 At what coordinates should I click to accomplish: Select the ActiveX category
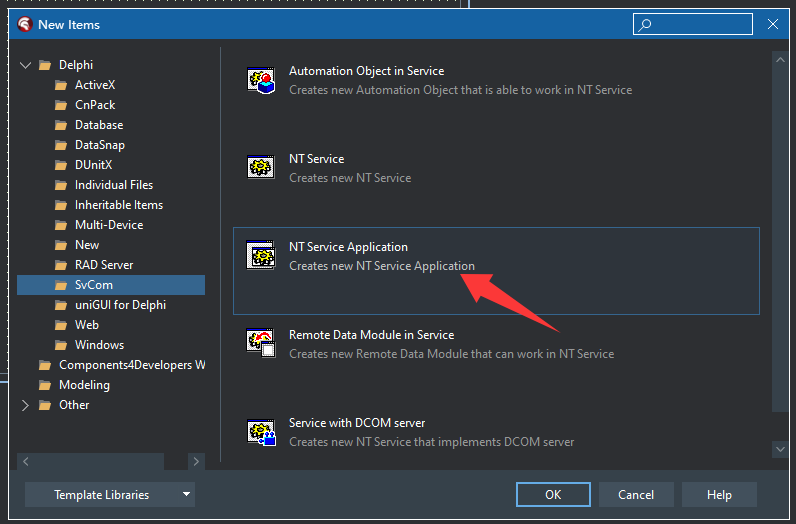95,85
